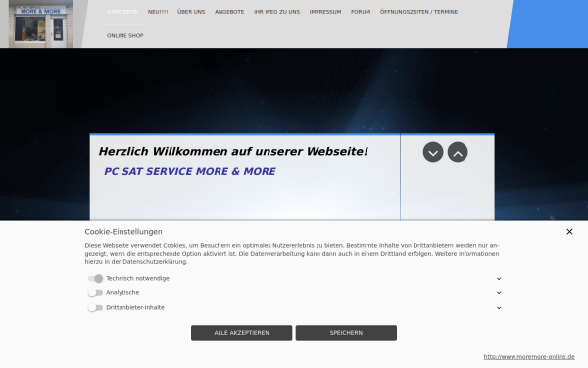Expand the Drittanbieter-Inhalte details chevron
Viewport: 588px width, 368px height.
click(499, 307)
